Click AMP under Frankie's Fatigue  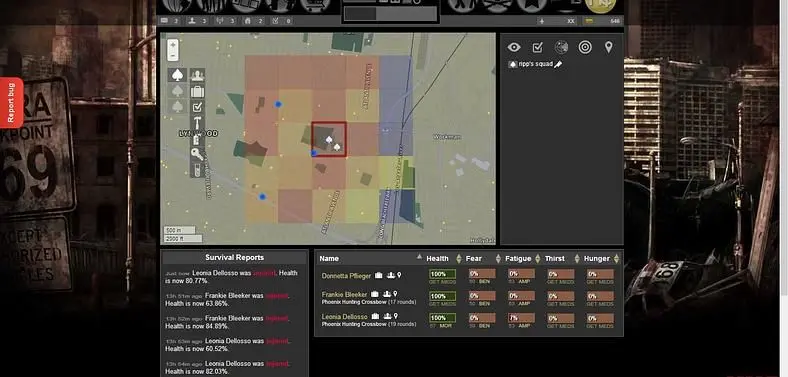pyautogui.click(x=524, y=304)
